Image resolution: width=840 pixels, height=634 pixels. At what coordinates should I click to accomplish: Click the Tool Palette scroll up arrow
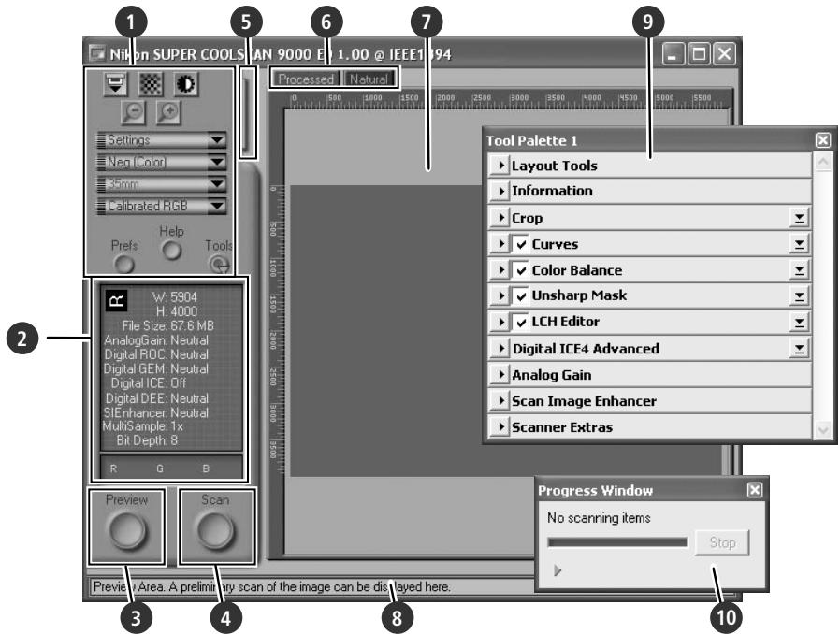point(822,162)
